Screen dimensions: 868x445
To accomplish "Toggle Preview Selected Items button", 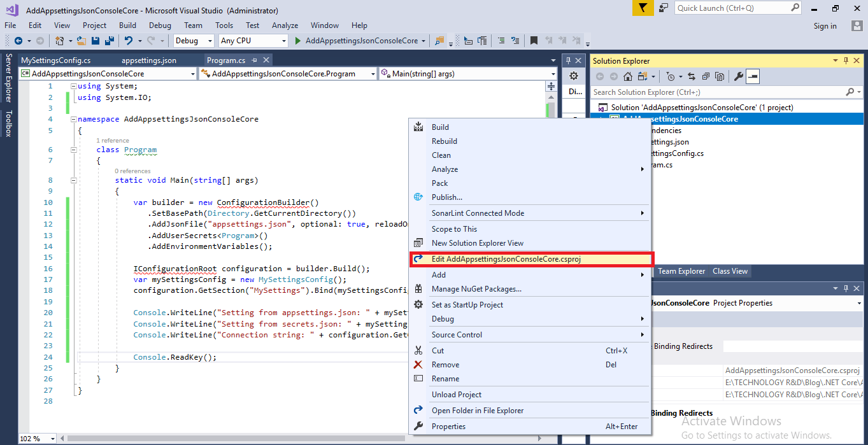I will click(x=753, y=76).
